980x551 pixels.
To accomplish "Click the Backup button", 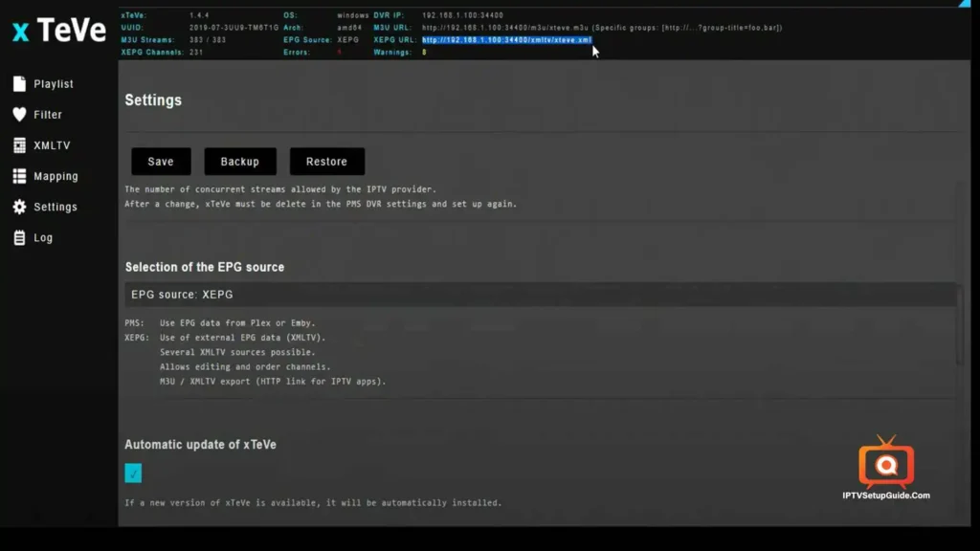I will (x=239, y=161).
